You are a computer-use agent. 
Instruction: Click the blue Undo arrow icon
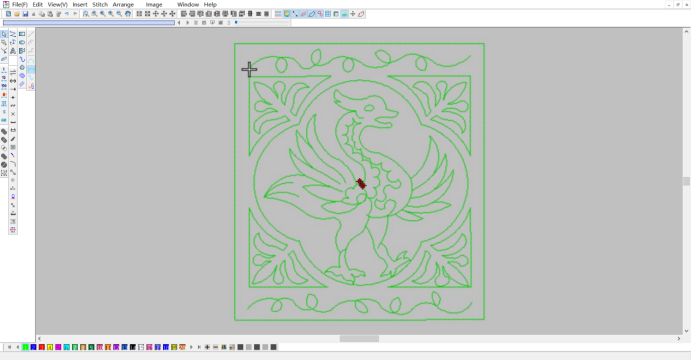(x=67, y=14)
